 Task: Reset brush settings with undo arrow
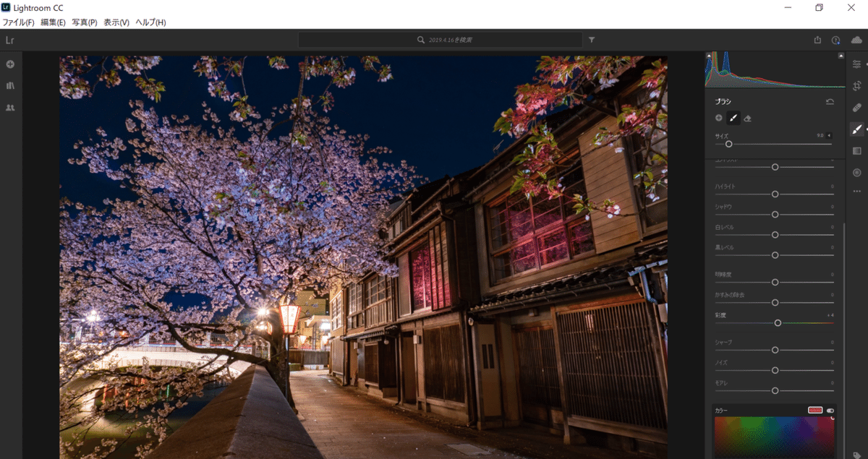[830, 102]
